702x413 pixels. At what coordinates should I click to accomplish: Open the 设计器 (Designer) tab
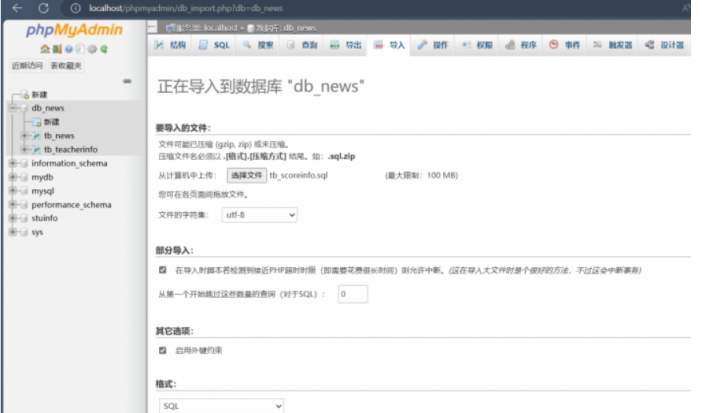tap(665, 45)
